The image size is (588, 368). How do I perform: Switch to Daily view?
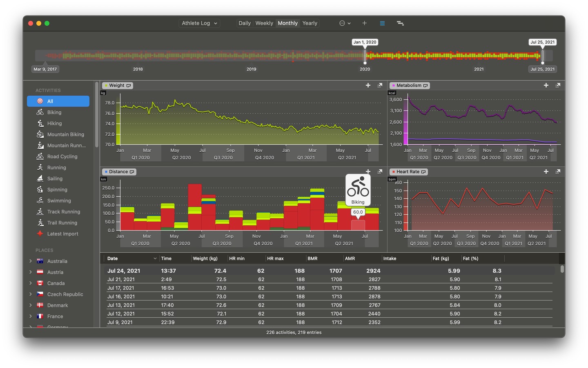tap(245, 23)
